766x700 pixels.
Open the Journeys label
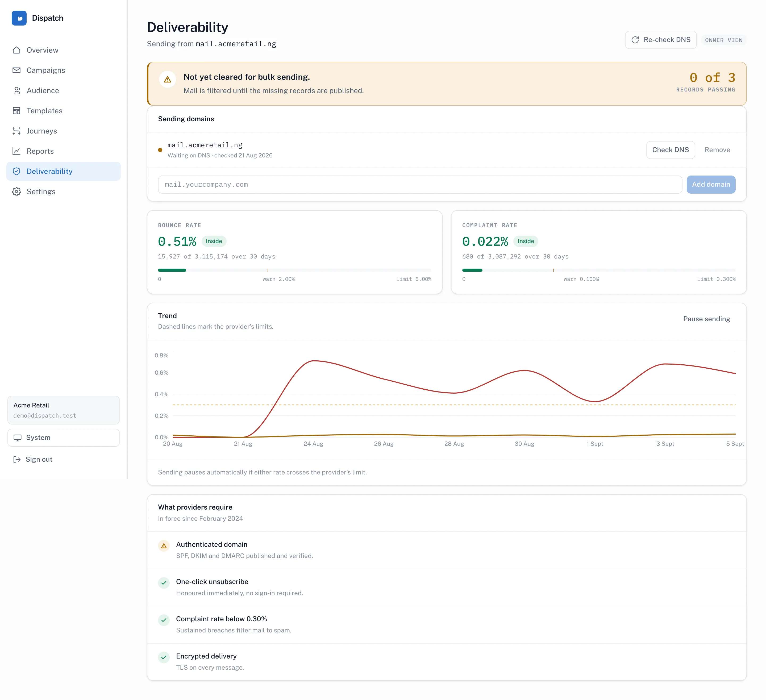(42, 131)
